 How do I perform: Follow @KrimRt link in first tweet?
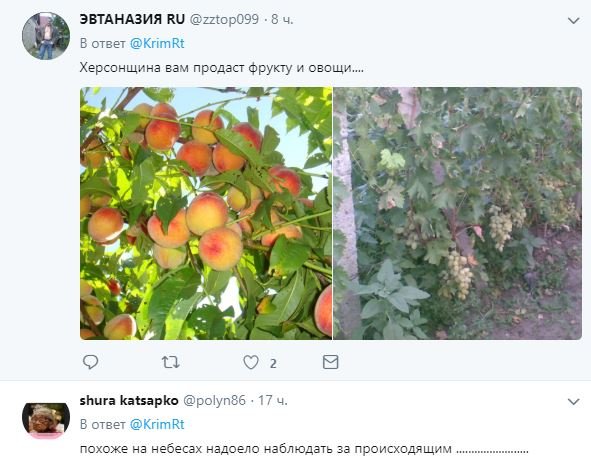[x=157, y=43]
